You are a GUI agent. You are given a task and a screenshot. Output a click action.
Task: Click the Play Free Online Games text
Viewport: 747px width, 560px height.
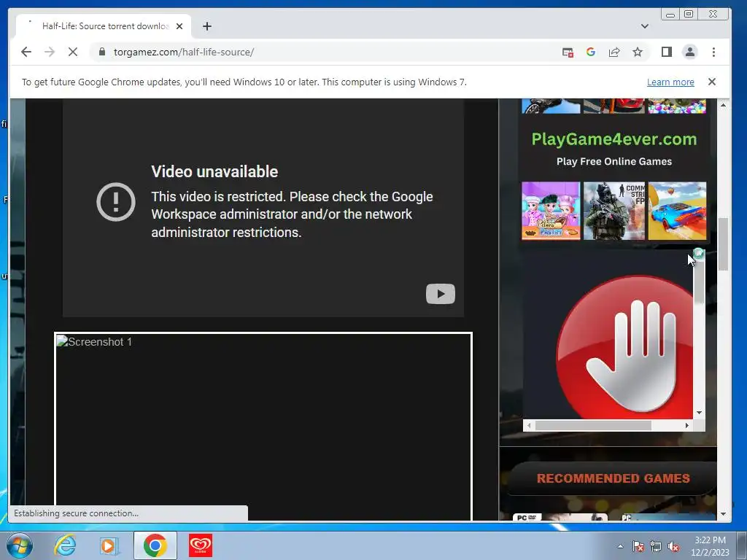614,161
